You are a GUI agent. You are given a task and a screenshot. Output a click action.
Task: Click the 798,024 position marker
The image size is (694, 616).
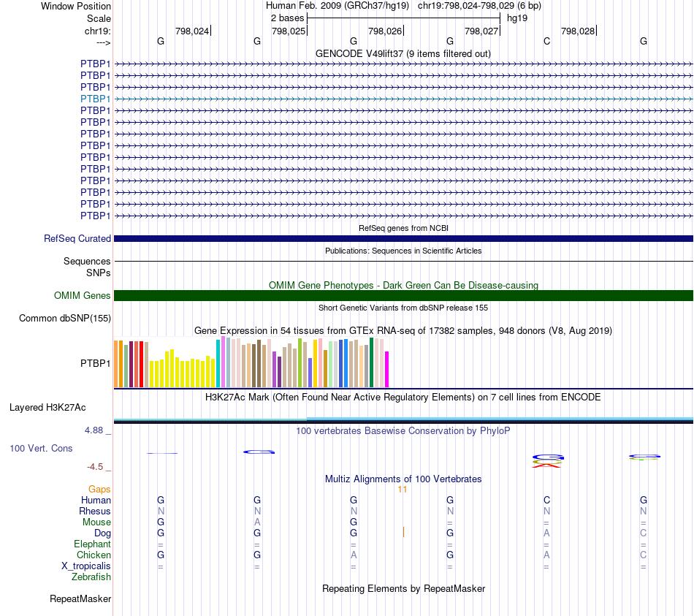[193, 31]
